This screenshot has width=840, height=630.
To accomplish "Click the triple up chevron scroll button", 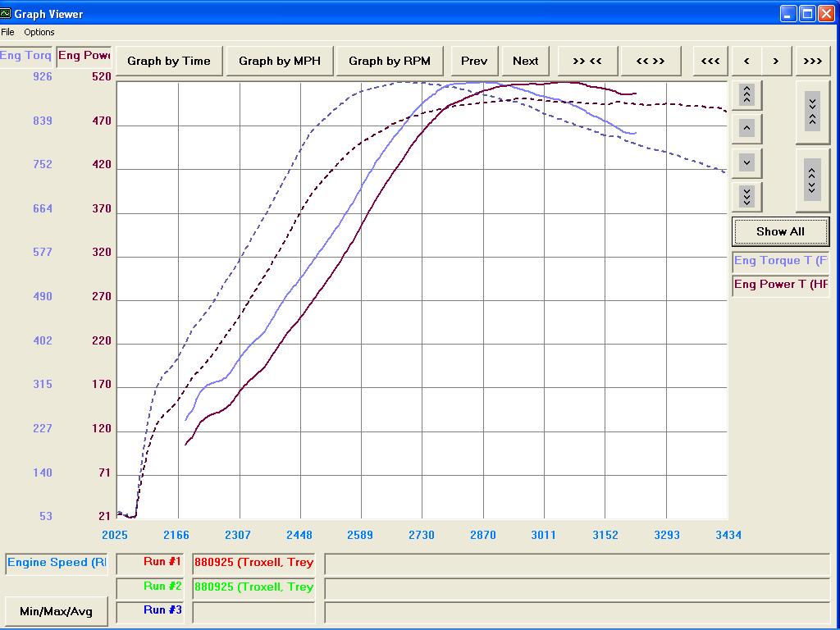I will pyautogui.click(x=746, y=95).
